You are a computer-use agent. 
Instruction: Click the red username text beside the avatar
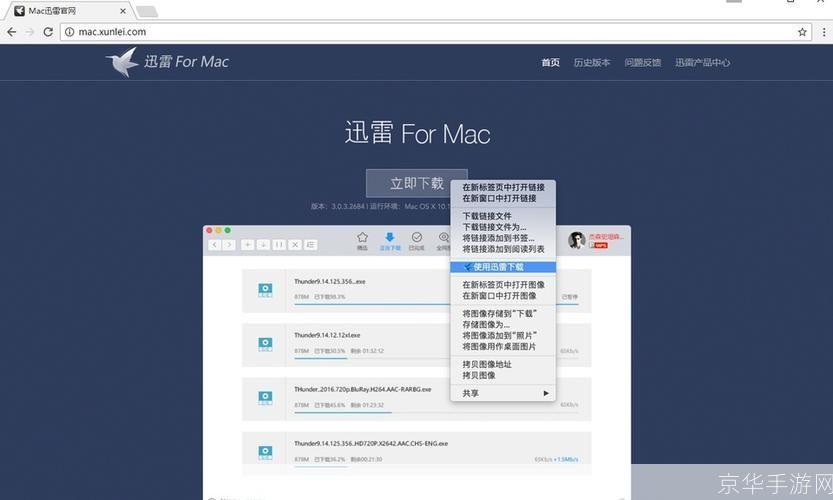pyautogui.click(x=606, y=236)
